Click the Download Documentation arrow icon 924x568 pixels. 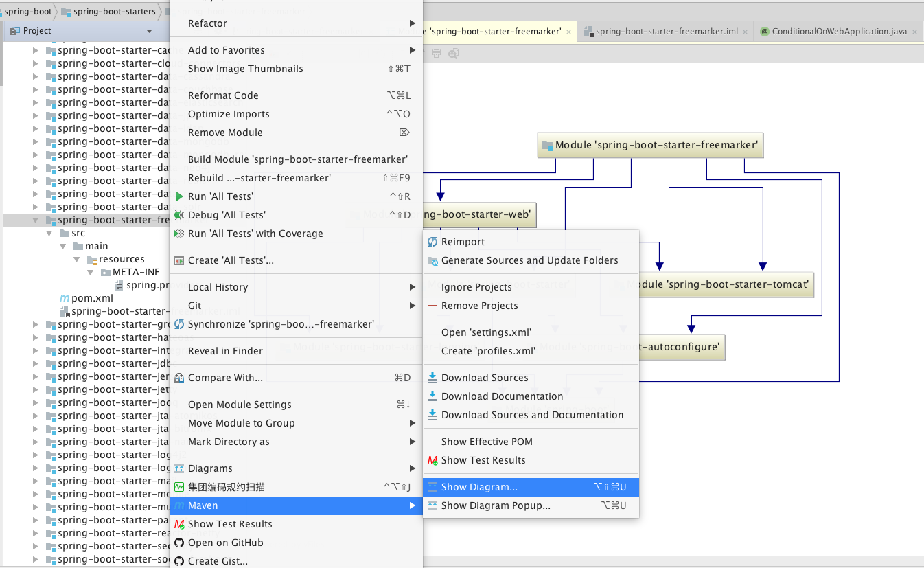pos(432,396)
